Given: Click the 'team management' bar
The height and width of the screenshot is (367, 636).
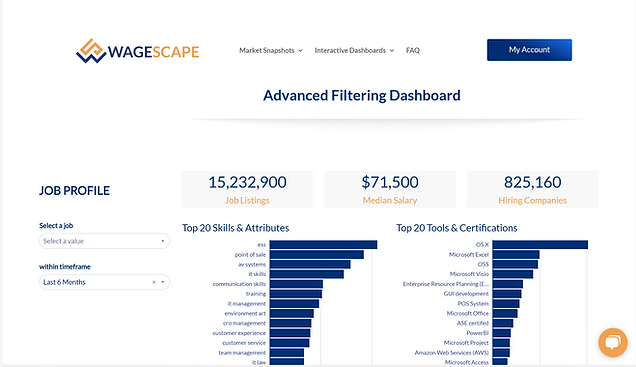Looking at the screenshot, I should pos(287,353).
